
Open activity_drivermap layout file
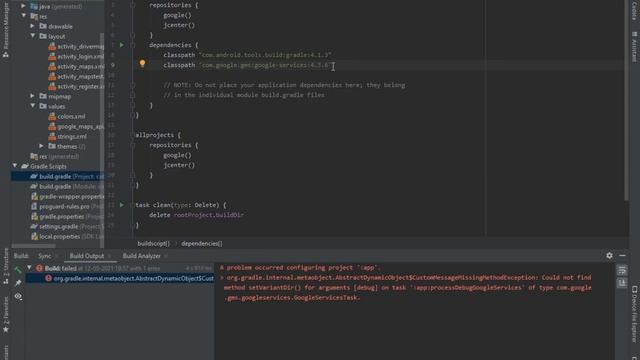click(x=76, y=47)
